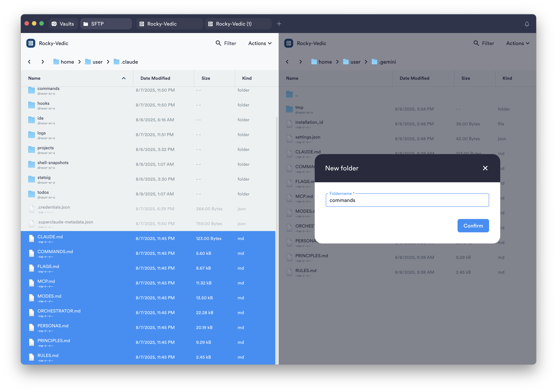Viewport: 557px width, 392px height.
Task: Add a new tab with plus icon
Action: (279, 24)
